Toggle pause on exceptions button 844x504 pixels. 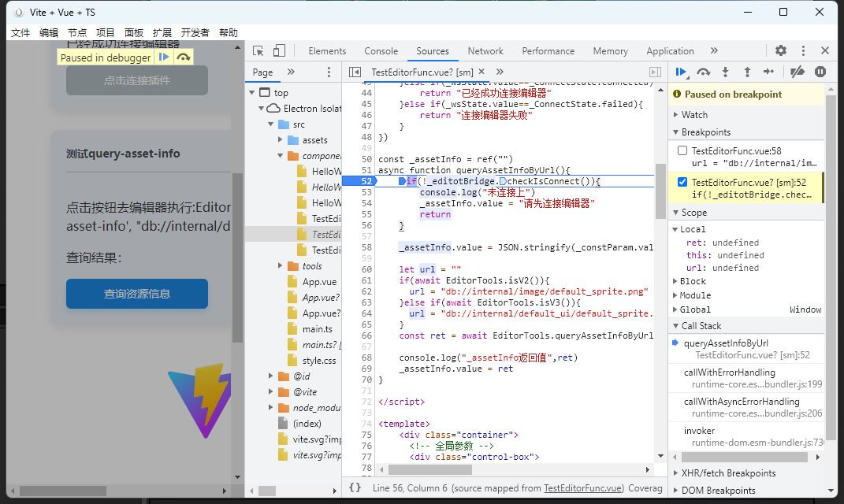[x=820, y=72]
